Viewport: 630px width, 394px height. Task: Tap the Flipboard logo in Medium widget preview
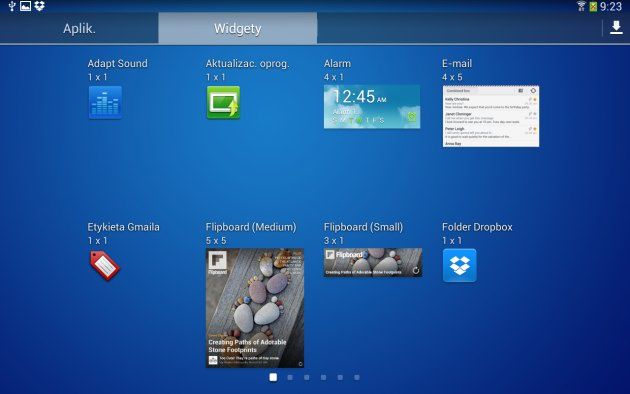pyautogui.click(x=217, y=262)
